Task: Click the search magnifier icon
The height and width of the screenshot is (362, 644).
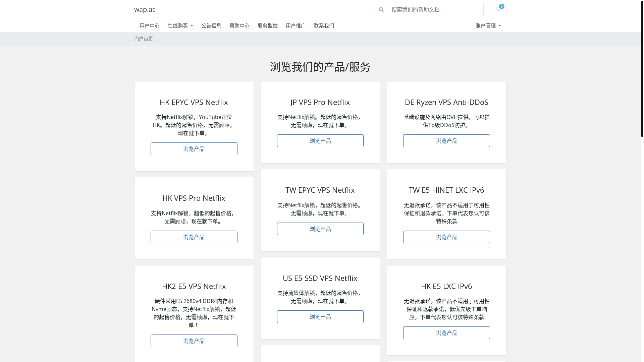Action: (x=381, y=9)
